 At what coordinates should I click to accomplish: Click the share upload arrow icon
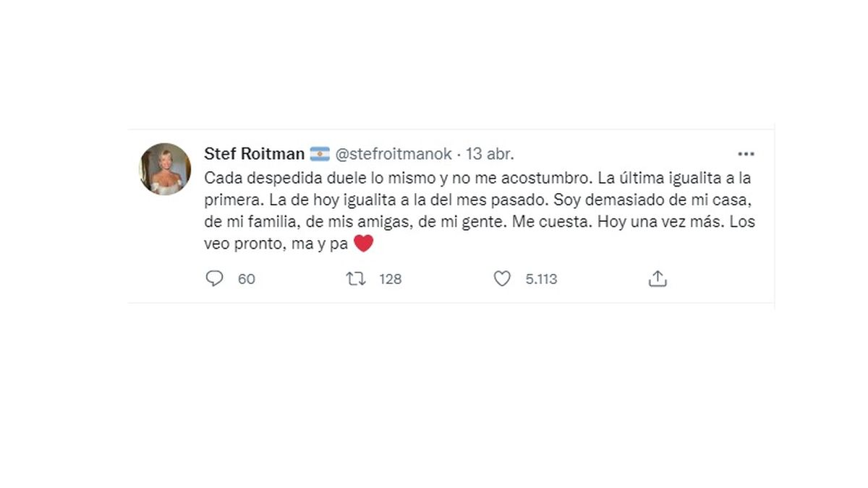click(657, 278)
